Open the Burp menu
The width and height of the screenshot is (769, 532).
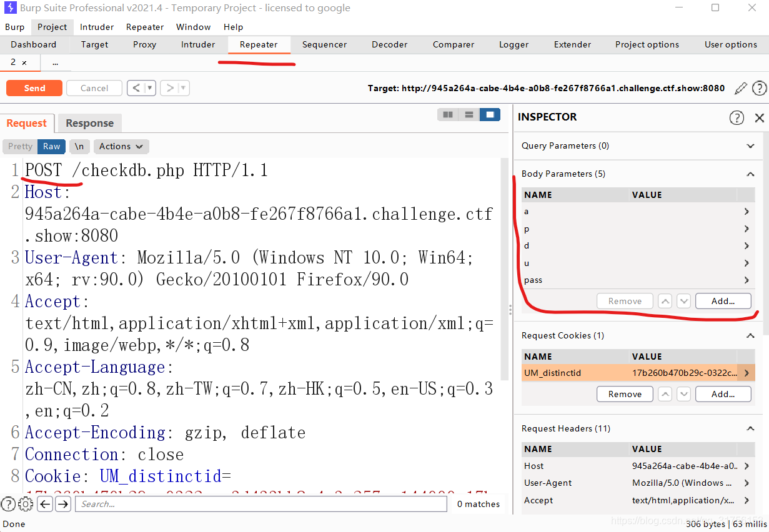15,27
